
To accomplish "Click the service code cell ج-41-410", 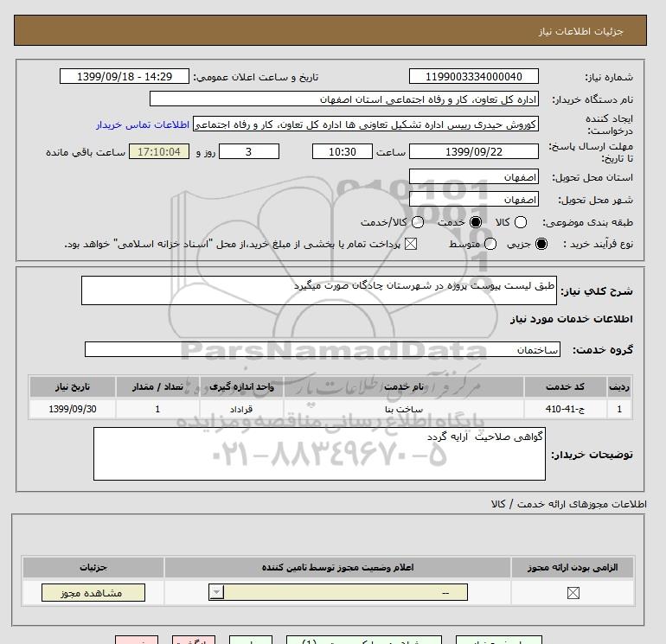I will pyautogui.click(x=565, y=409).
